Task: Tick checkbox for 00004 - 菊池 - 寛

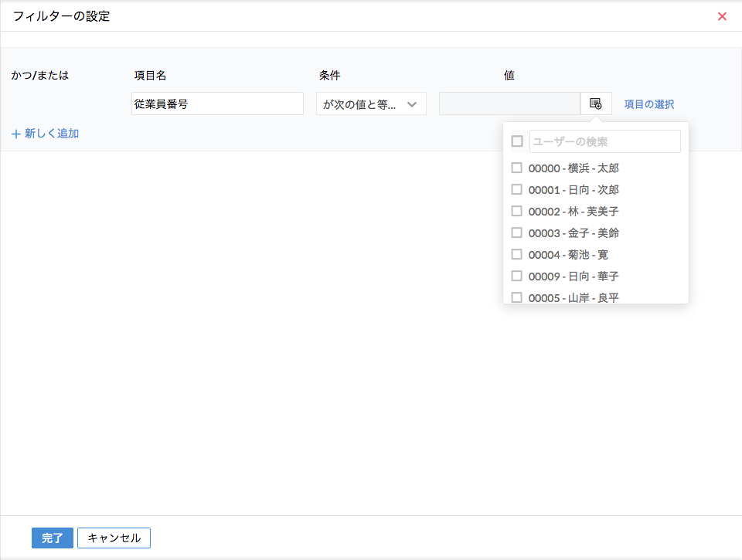Action: (516, 254)
